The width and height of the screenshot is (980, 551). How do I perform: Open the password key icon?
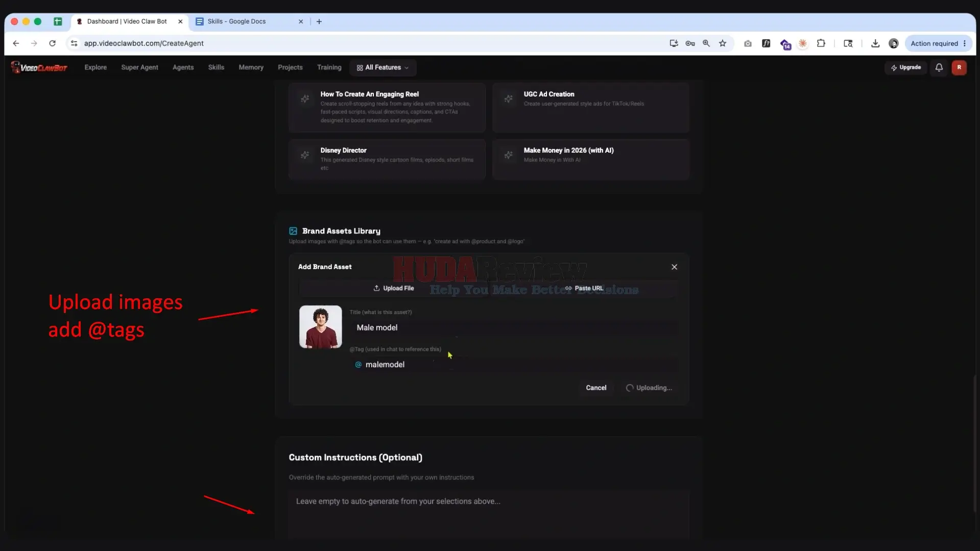pos(690,43)
